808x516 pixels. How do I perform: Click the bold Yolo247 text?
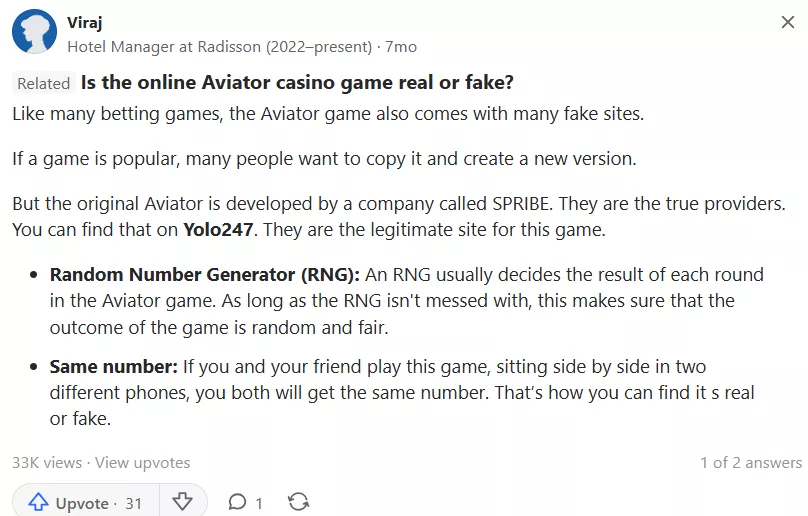(218, 229)
